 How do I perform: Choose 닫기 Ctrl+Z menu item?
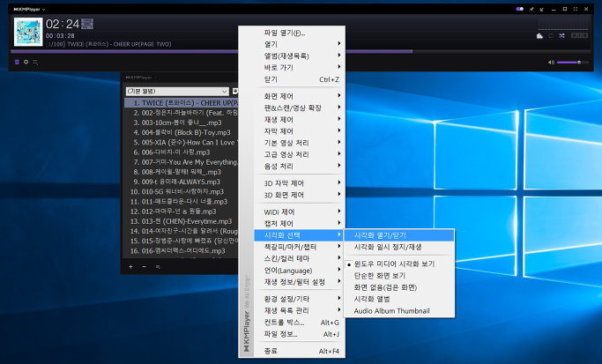300,79
